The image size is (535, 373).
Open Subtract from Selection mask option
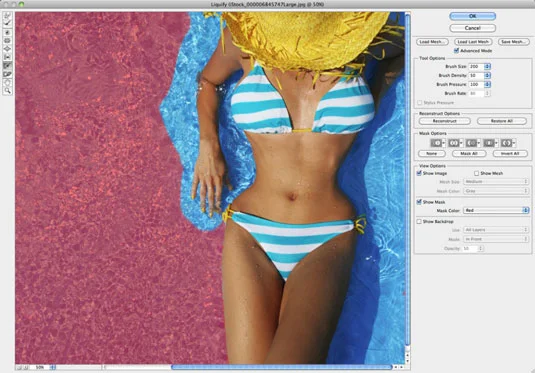coord(473,143)
